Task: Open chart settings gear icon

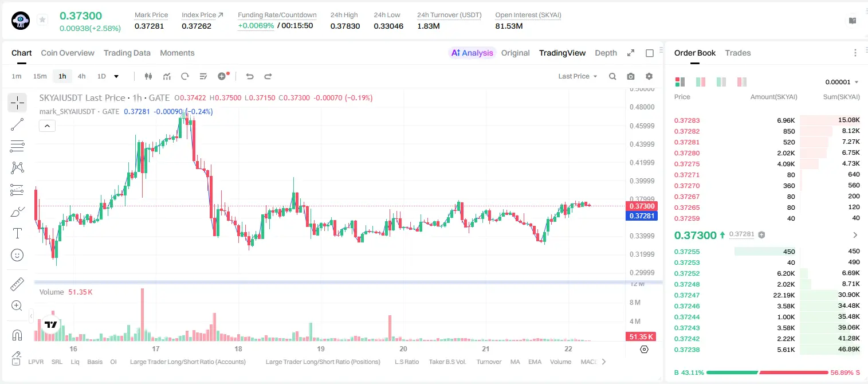Action: point(649,76)
